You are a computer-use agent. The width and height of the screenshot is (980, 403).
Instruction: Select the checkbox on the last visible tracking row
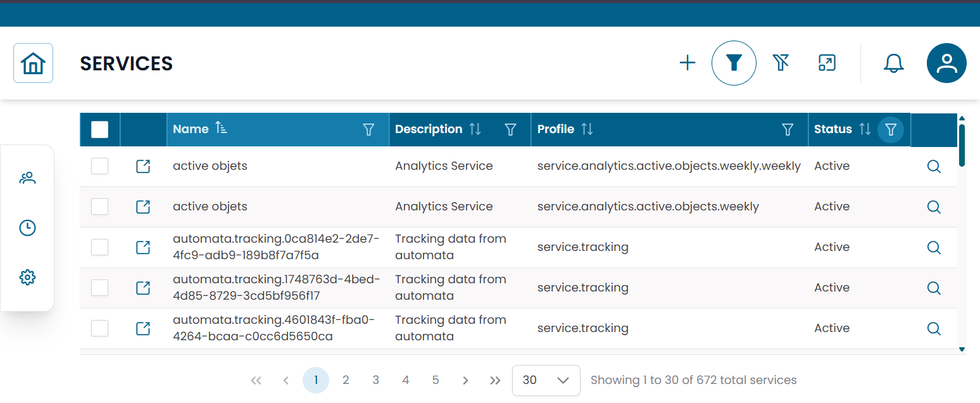99,328
